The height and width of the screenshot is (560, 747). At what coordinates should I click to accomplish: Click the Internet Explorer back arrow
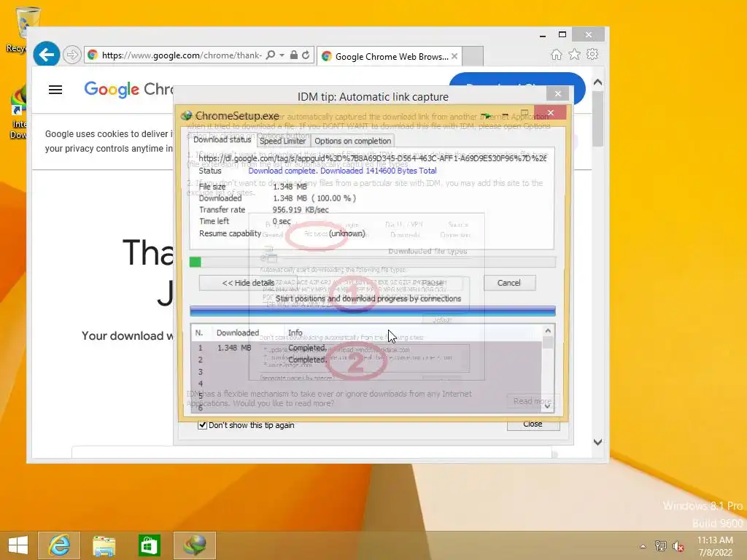[x=46, y=55]
